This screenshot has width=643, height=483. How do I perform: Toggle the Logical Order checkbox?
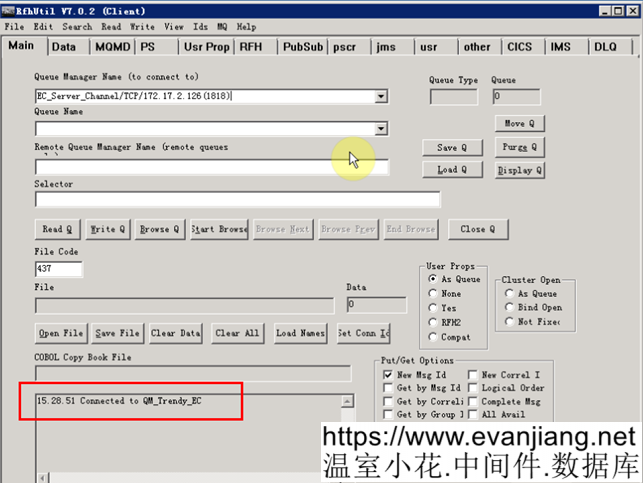(472, 387)
